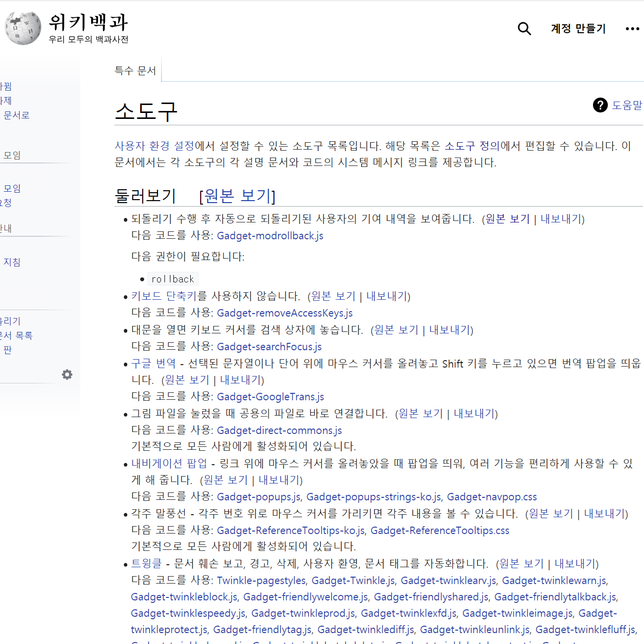Viewport: 644px width, 644px height.
Task: Open Gadget-direct-commons.js
Action: tap(279, 430)
